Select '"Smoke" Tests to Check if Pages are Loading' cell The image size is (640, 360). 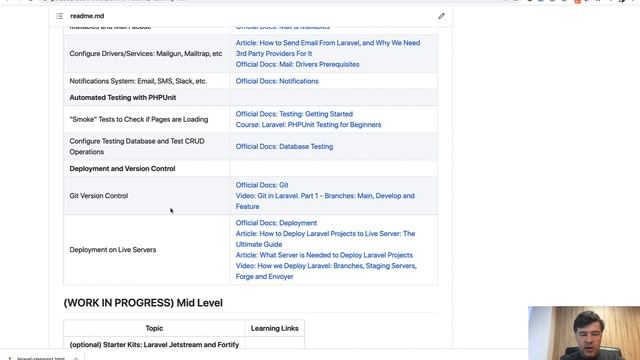click(147, 119)
